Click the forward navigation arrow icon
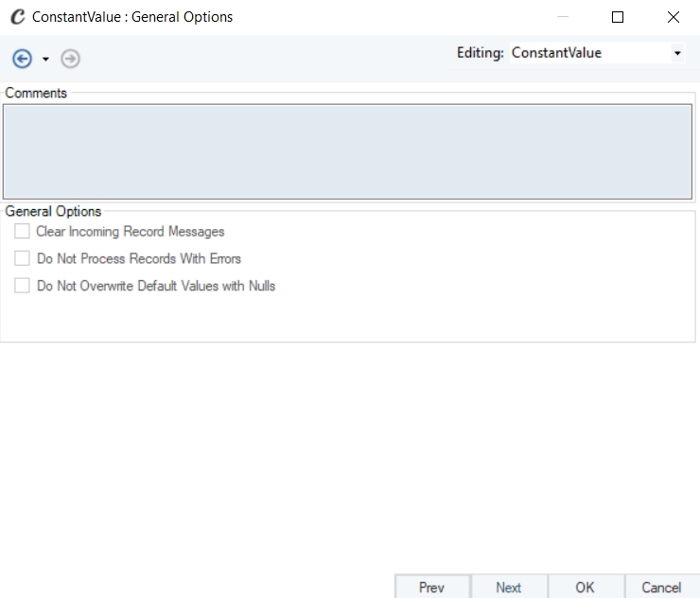 click(x=70, y=59)
